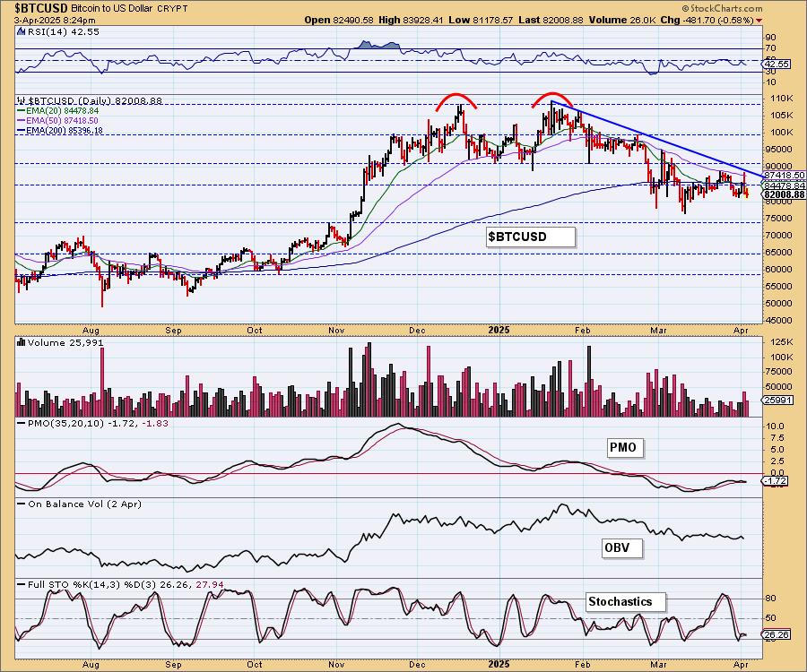Click the RSI panel line-chart icon
Image resolution: width=807 pixels, height=672 pixels.
pyautogui.click(x=21, y=31)
